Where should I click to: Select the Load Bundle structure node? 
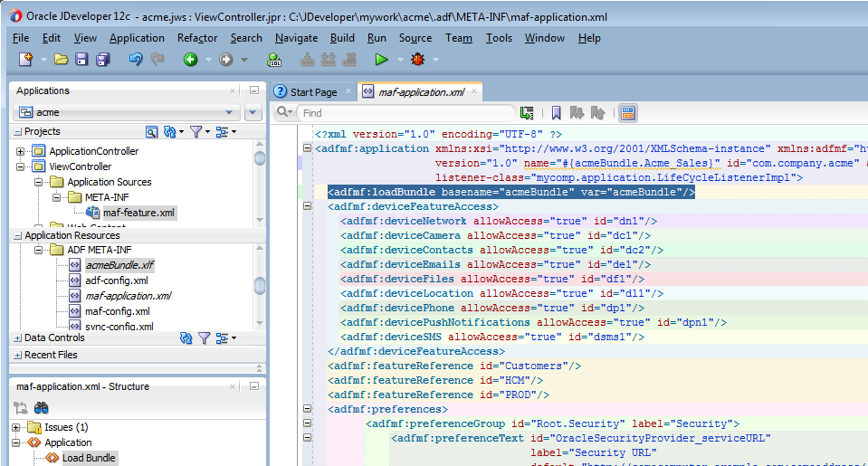pyautogui.click(x=89, y=458)
